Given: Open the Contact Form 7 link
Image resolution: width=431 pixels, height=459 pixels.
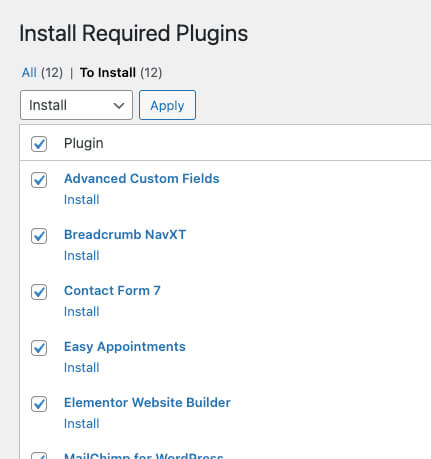Looking at the screenshot, I should (112, 291).
